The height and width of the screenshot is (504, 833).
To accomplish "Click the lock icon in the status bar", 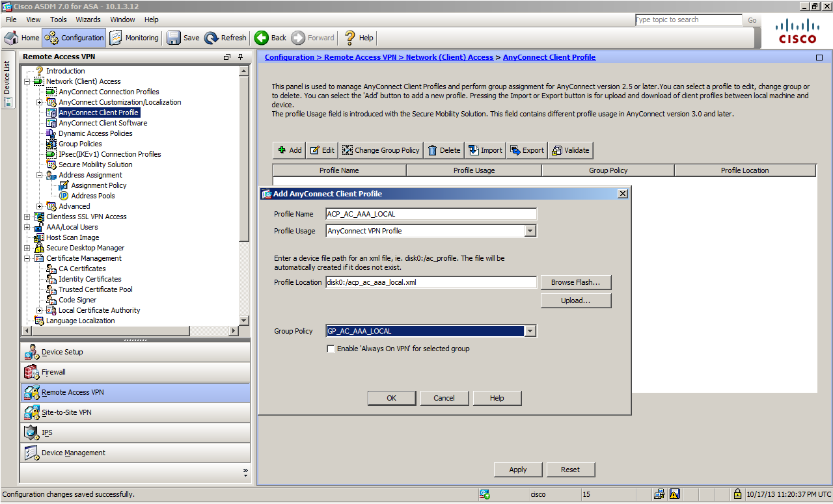I will (x=737, y=494).
